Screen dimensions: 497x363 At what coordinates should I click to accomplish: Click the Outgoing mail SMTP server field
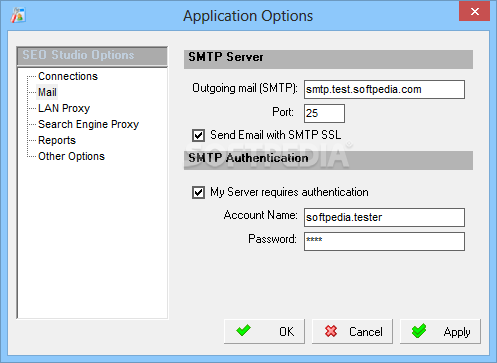coord(384,89)
